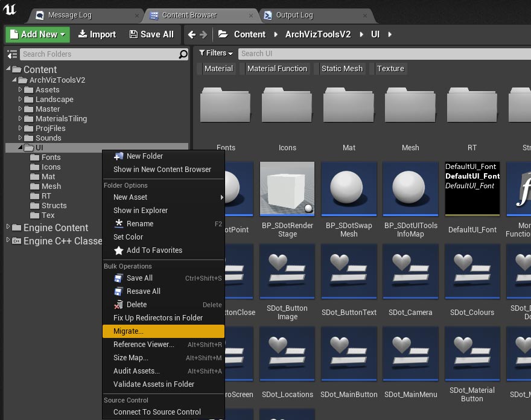Choose Migrate... from the context menu
Image resolution: width=531 pixels, height=420 pixels.
tap(164, 331)
